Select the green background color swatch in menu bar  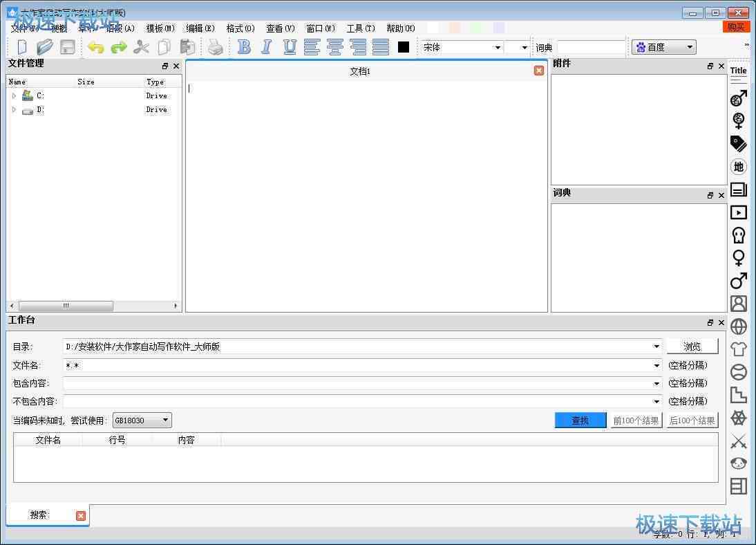coord(476,28)
